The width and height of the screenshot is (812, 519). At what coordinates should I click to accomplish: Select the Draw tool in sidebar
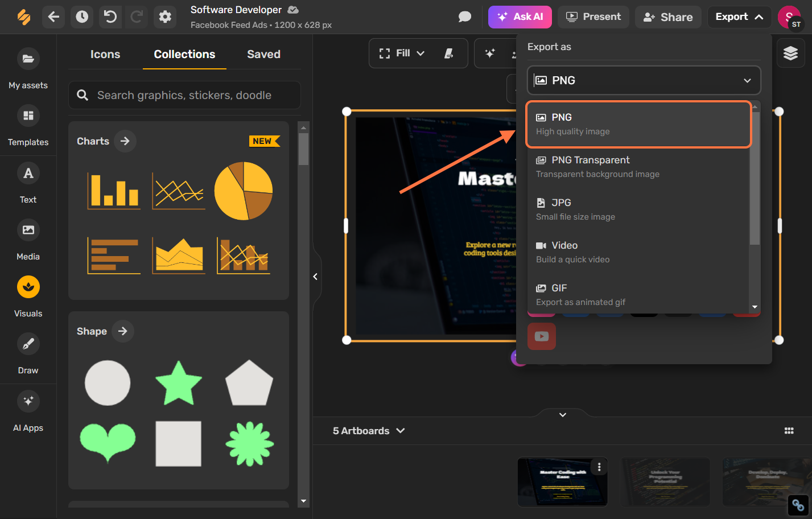(28, 354)
